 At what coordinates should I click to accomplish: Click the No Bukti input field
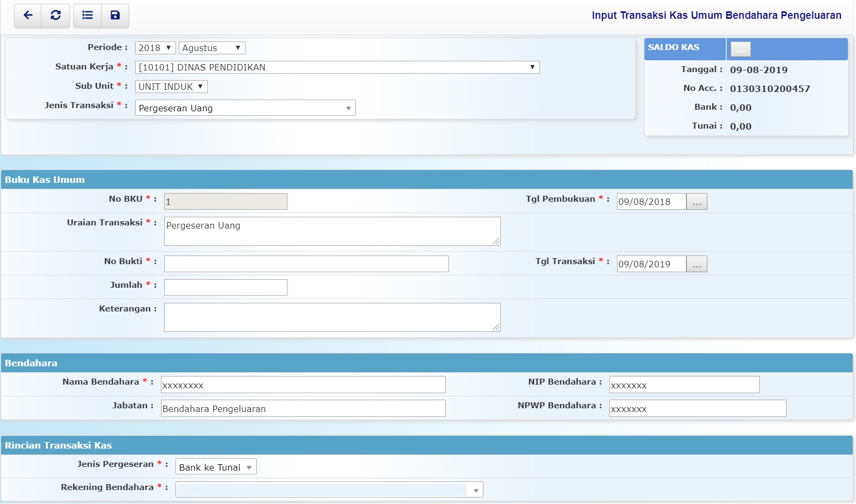coord(306,264)
